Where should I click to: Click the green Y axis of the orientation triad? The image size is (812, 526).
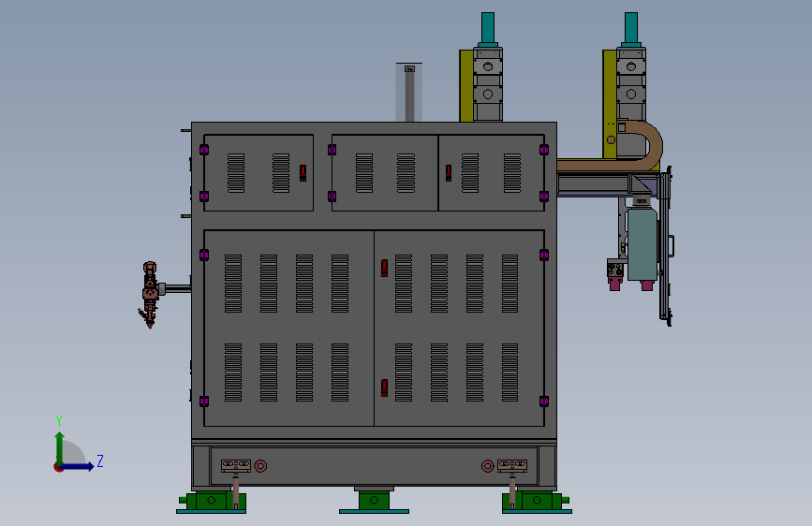point(60,448)
